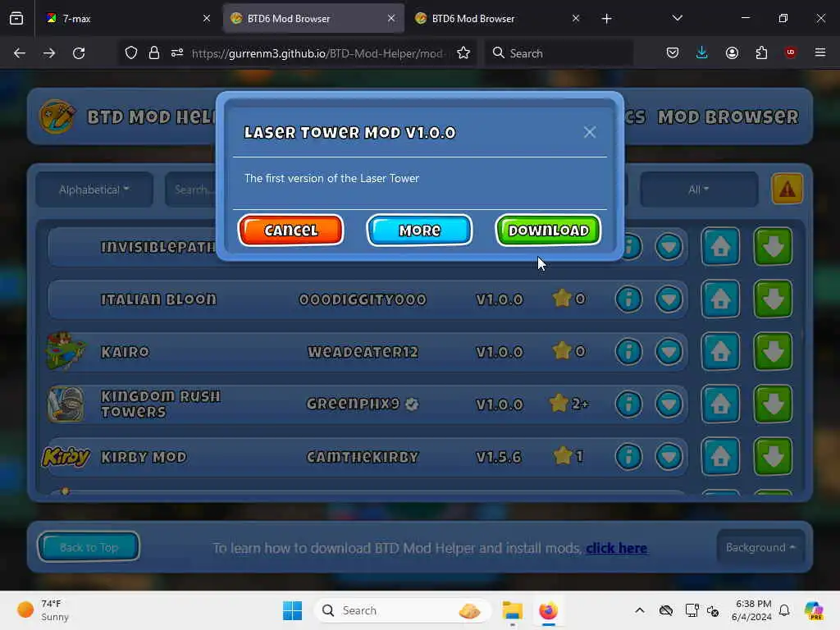
Task: Close the Laser Tower Mod popup
Action: (589, 132)
